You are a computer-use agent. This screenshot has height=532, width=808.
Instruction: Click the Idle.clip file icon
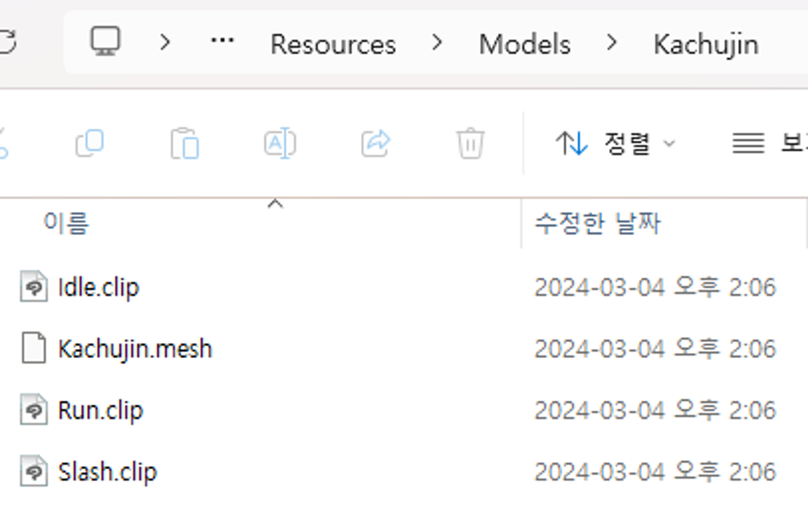pyautogui.click(x=34, y=286)
